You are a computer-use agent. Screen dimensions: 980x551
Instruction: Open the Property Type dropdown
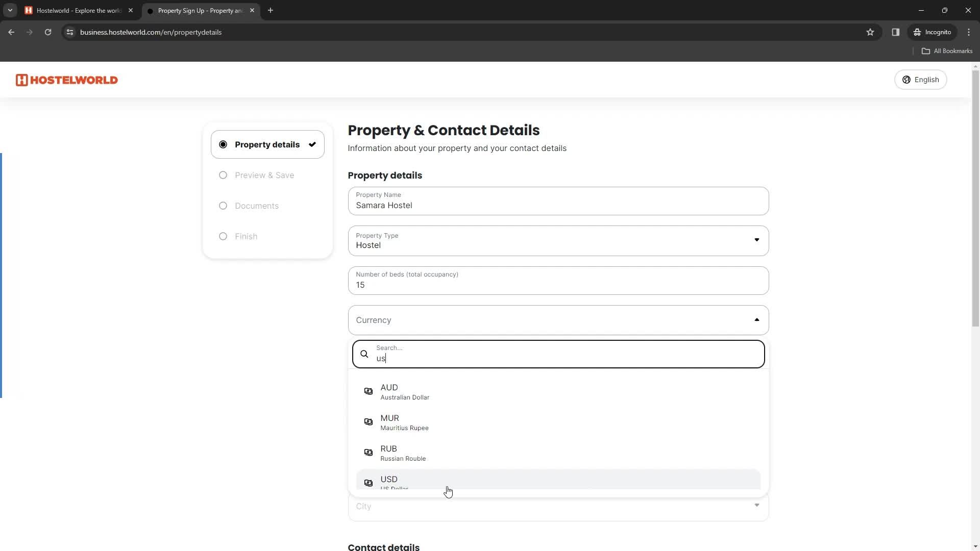click(558, 241)
